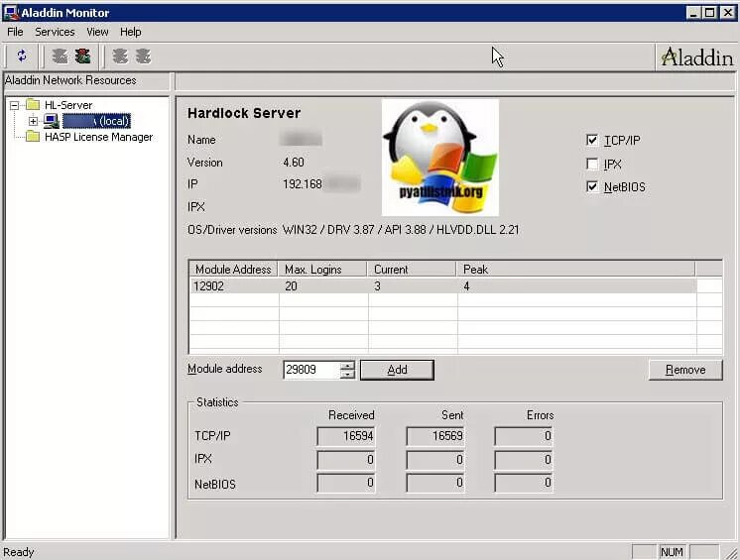This screenshot has width=740, height=560.
Task: Disable the TCP/IP protocol checkbox
Action: coord(592,140)
